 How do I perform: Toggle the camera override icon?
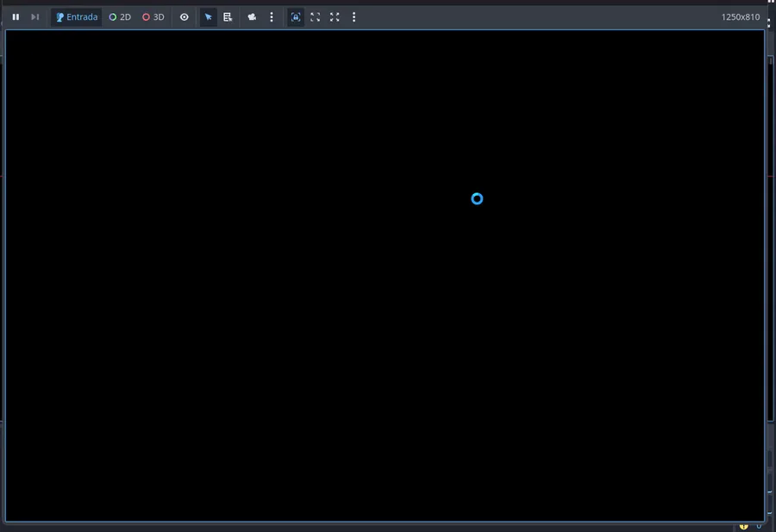pyautogui.click(x=252, y=17)
